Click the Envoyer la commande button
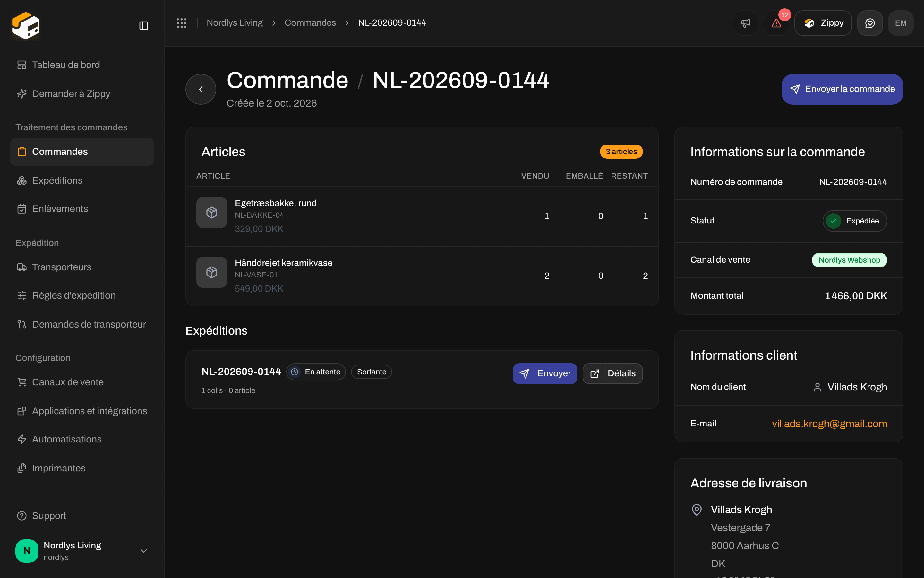The height and width of the screenshot is (578, 924). coord(842,89)
